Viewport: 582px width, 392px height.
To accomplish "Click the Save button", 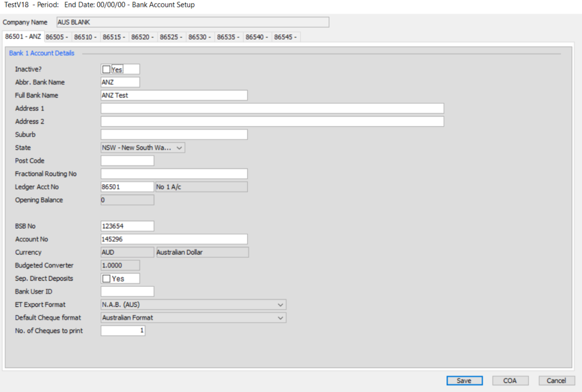I will (x=464, y=380).
